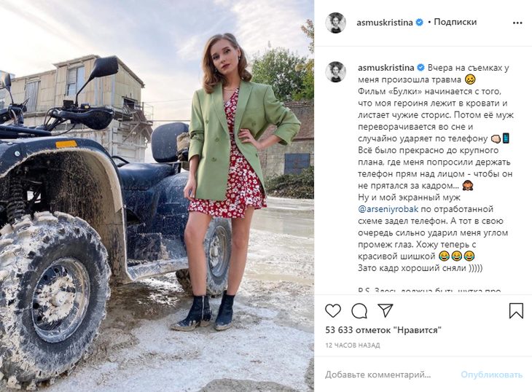Share post with paper plane icon
The width and height of the screenshot is (532, 392).
point(385,310)
